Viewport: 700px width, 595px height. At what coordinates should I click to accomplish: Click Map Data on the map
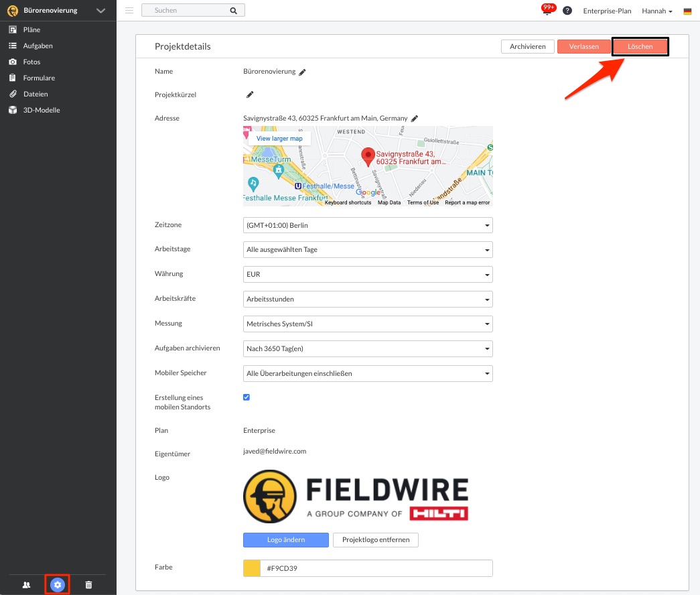[x=389, y=202]
